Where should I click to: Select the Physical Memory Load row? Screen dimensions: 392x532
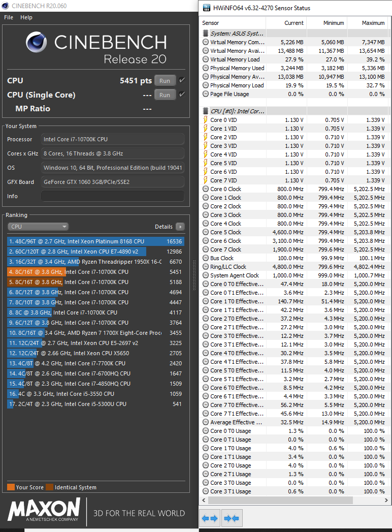tap(294, 85)
